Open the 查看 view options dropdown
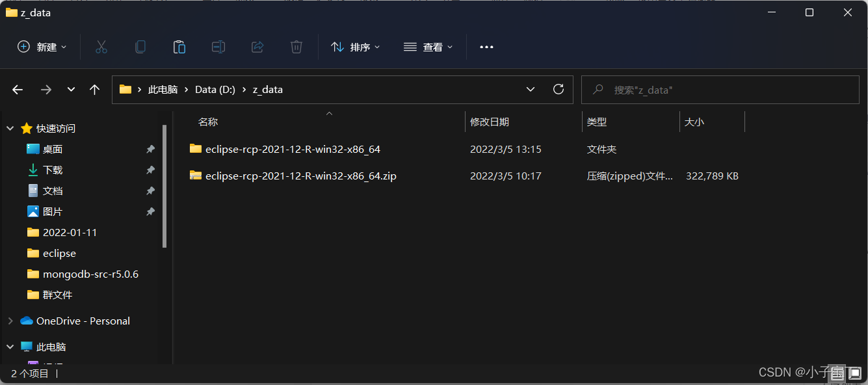 click(x=428, y=46)
